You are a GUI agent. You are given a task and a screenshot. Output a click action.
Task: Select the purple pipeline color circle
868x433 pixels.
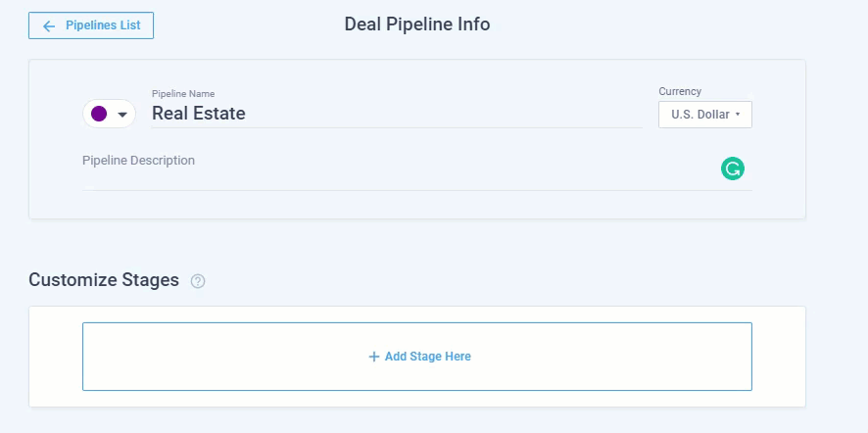(x=99, y=114)
